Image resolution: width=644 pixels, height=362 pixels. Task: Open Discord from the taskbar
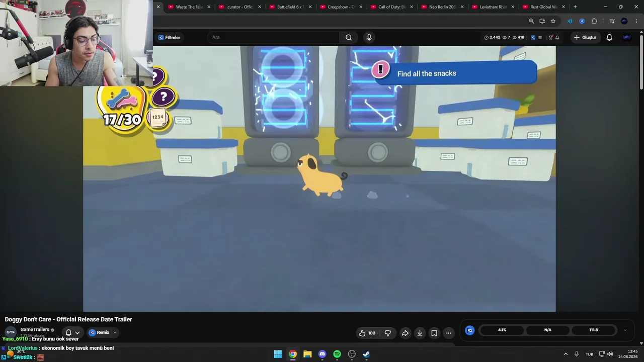[x=323, y=354]
